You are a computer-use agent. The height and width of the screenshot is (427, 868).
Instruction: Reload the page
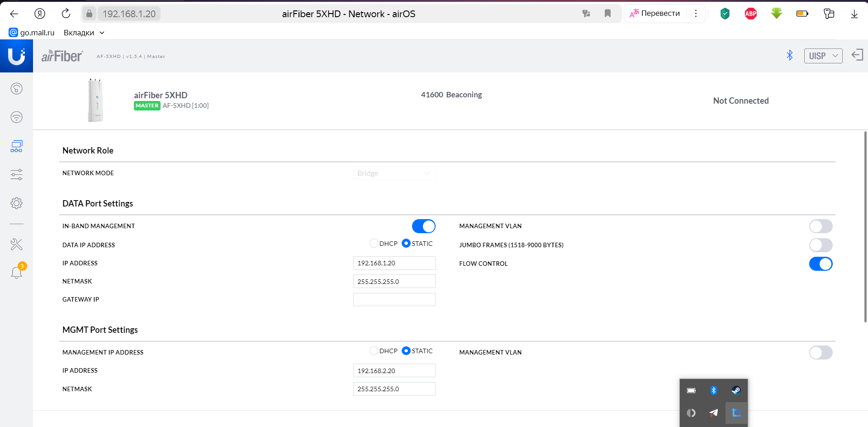66,14
